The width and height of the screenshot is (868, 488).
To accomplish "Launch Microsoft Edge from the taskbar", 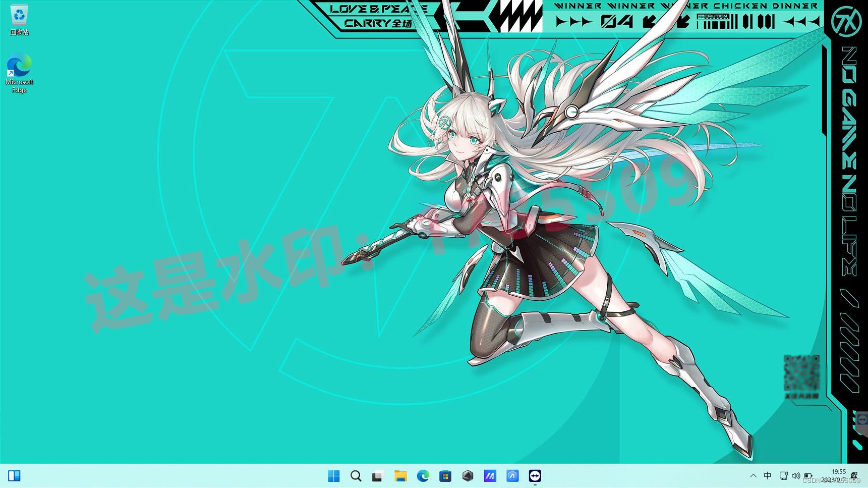I will [x=423, y=476].
